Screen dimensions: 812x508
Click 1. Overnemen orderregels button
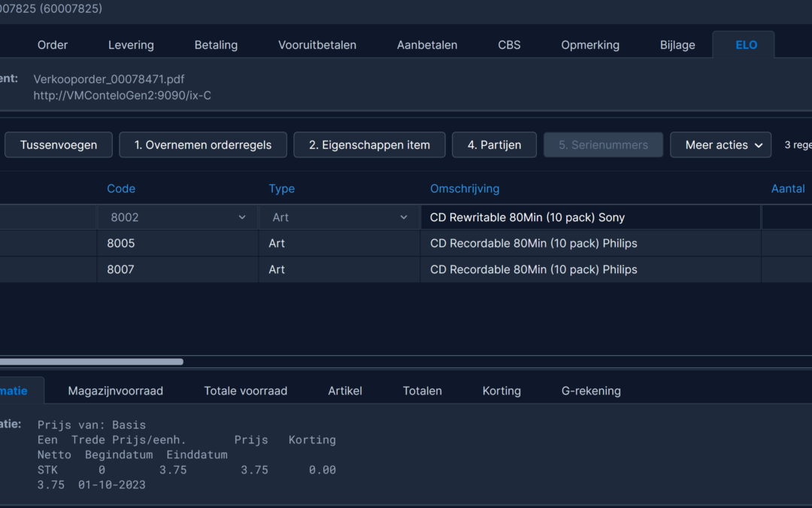pos(203,145)
